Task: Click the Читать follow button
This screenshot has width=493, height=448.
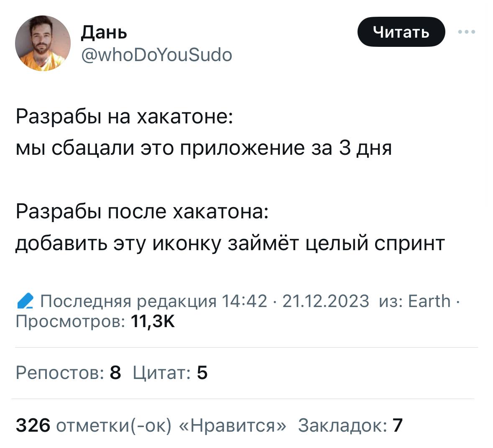Action: pyautogui.click(x=401, y=32)
